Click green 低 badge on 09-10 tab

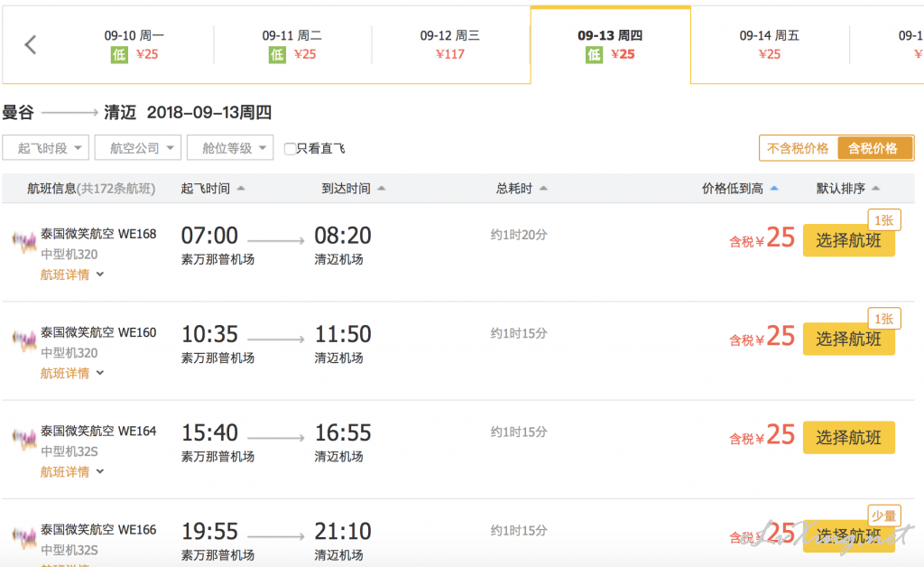(x=119, y=55)
